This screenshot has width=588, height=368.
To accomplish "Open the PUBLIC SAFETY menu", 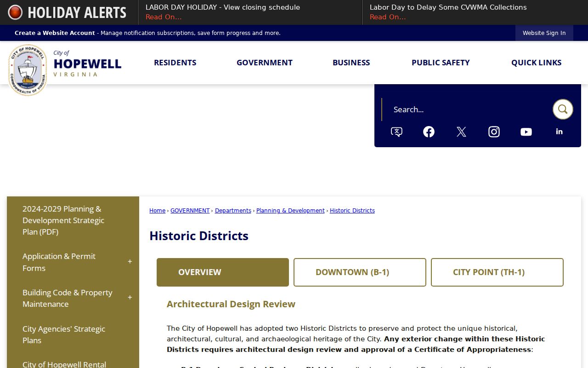I will [x=441, y=63].
